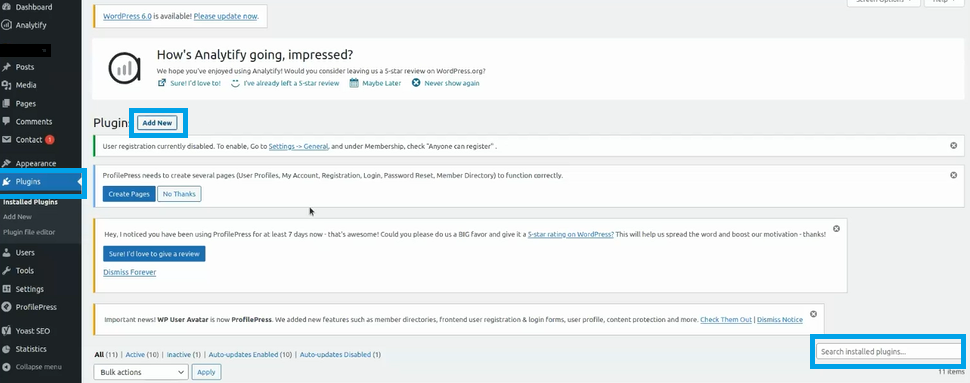Click Sure! I'd love to! link
Screen dimensions: 970x383
pyautogui.click(x=195, y=83)
